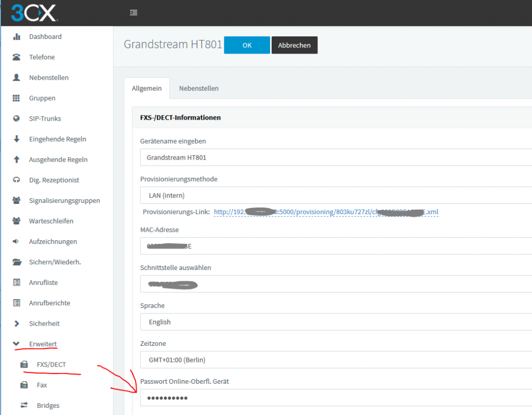Click the Anrufberichte report icon
The width and height of the screenshot is (532, 415).
coord(16,303)
